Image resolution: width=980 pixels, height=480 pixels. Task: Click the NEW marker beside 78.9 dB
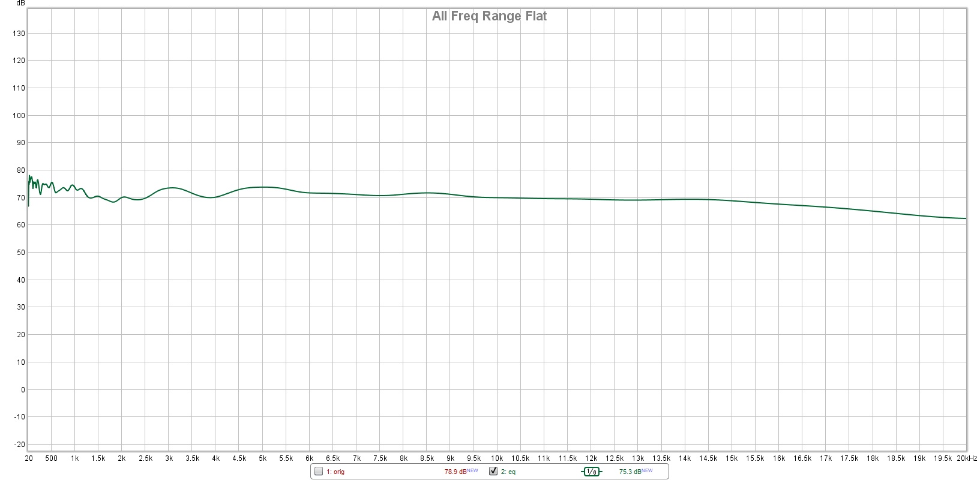[472, 471]
